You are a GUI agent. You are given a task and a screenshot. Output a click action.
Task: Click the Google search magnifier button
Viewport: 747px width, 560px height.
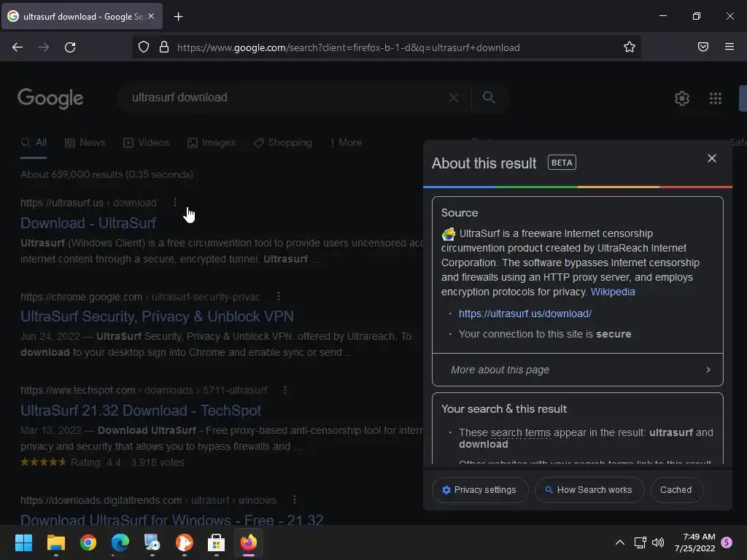coord(489,97)
